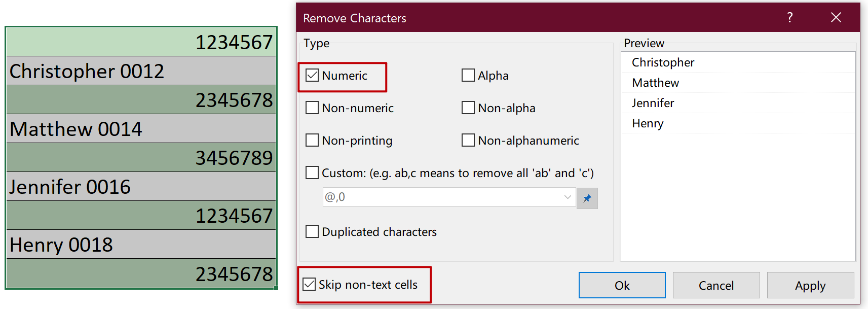Screen dimensions: 868x309
Task: Select Christopher in the Preview list
Action: click(x=663, y=62)
